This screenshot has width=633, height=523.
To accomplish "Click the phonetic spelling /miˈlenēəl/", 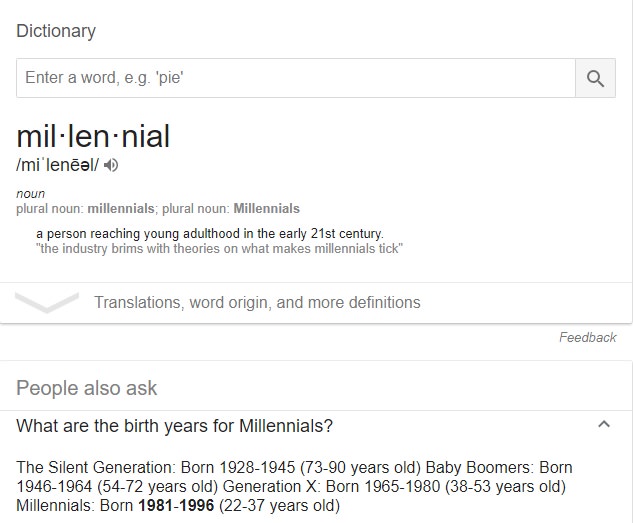I will click(57, 165).
